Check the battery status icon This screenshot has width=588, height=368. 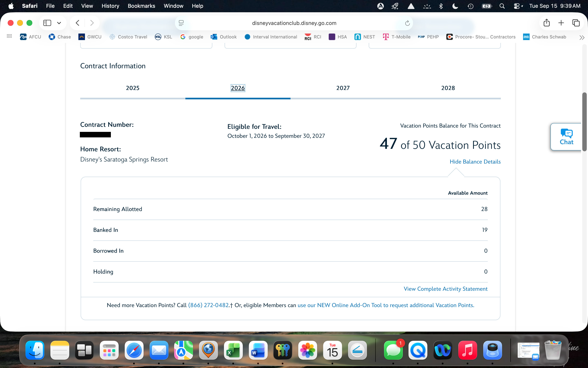pos(487,6)
